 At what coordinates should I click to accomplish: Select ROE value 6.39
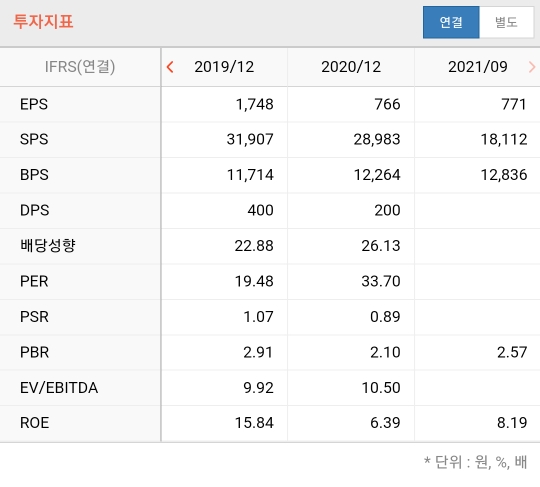pyautogui.click(x=385, y=423)
